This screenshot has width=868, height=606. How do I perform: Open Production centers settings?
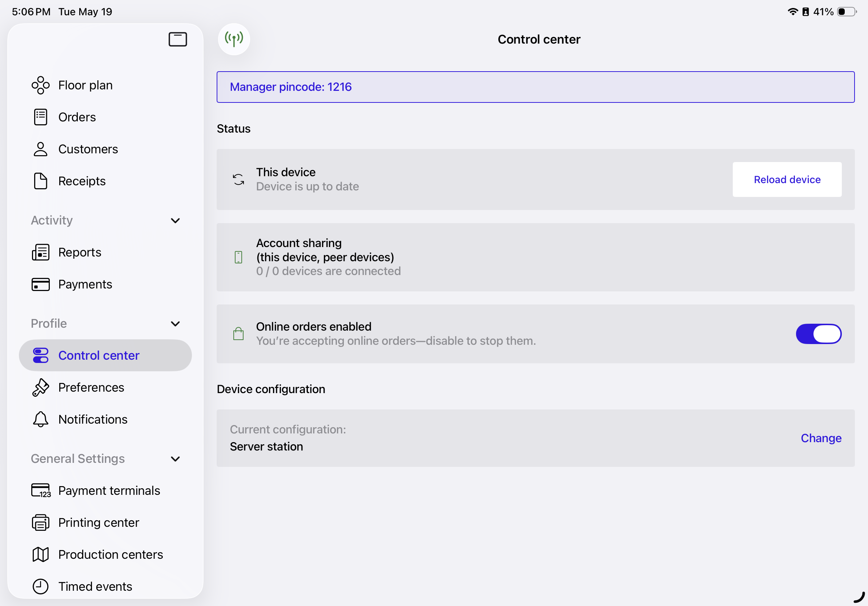point(105,555)
